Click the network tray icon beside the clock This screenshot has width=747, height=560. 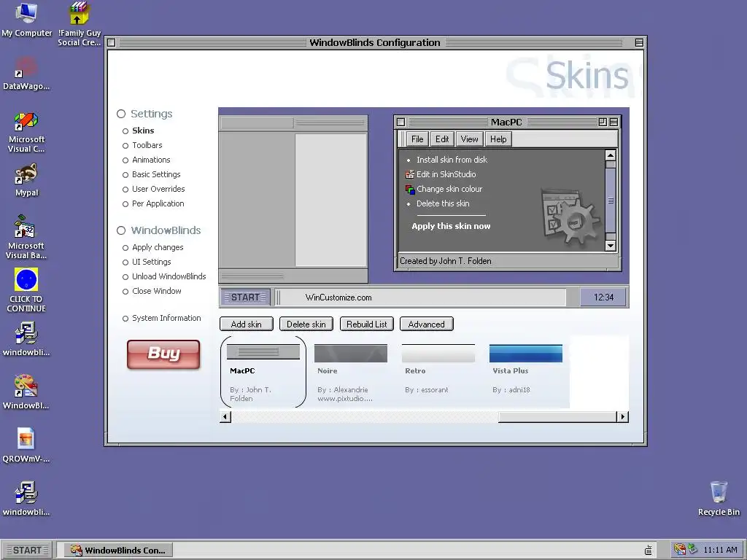coord(693,550)
